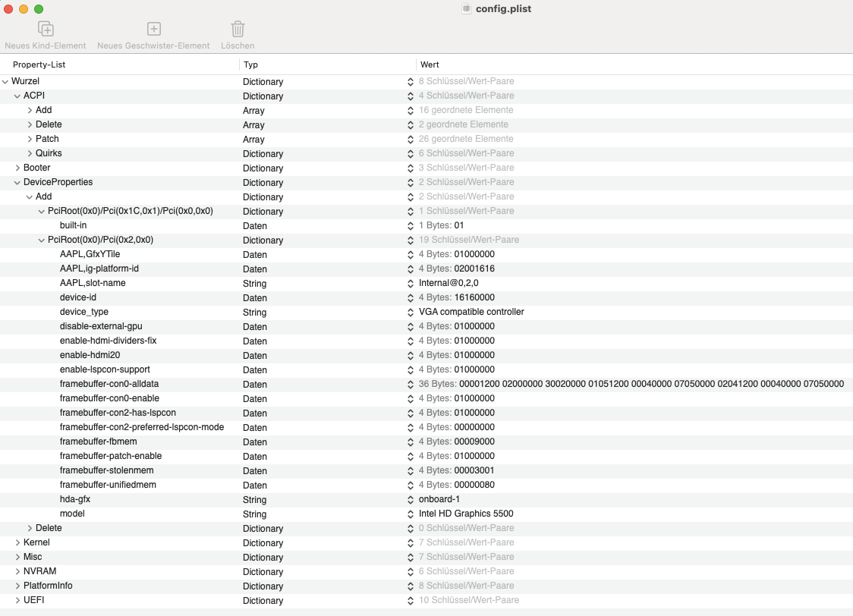Viewport: 853px width, 616px height.
Task: Collapse PciRoot(0x0)/Pci(0x2,0x0) entry
Action: (41, 240)
